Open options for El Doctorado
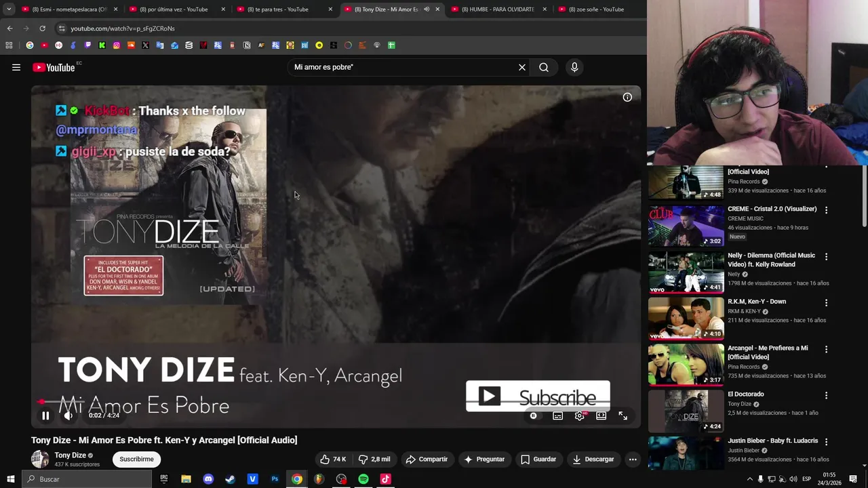 (826, 395)
